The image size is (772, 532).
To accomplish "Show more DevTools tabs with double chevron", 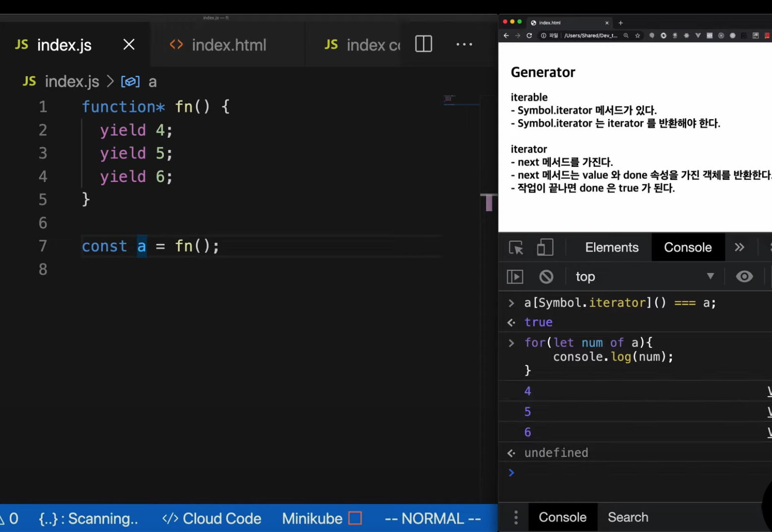I will [739, 247].
